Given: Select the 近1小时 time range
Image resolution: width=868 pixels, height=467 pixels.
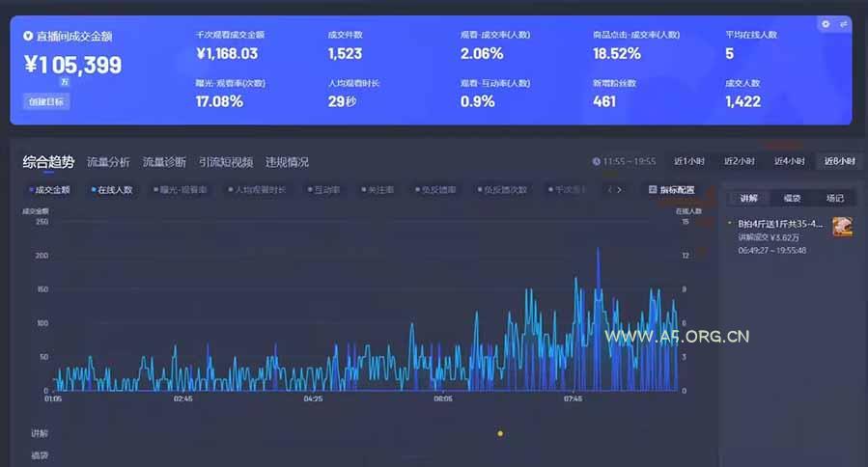Looking at the screenshot, I should [688, 161].
